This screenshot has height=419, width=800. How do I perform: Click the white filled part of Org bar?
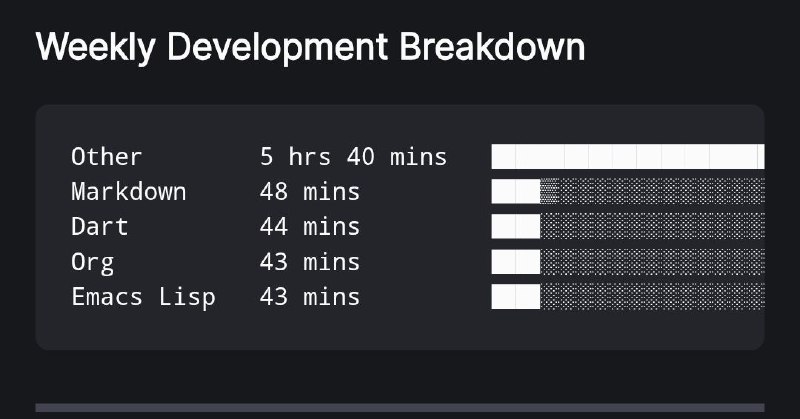[515, 262]
